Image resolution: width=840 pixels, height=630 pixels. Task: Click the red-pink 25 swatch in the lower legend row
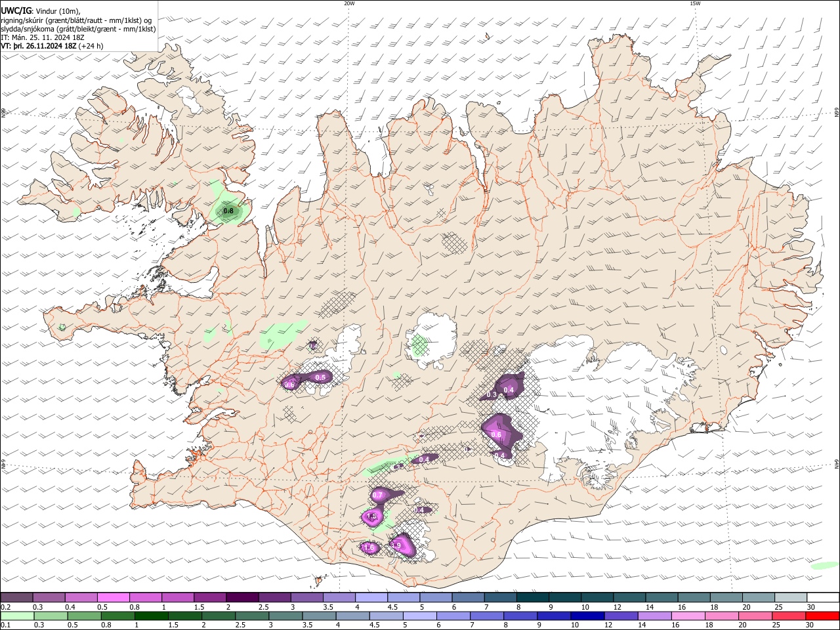[x=789, y=616]
